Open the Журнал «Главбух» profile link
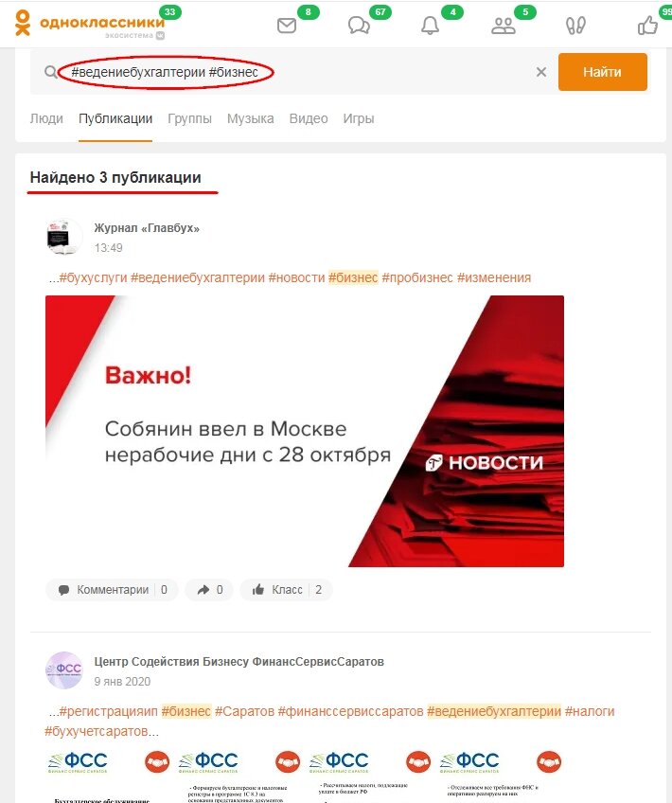 click(x=147, y=228)
